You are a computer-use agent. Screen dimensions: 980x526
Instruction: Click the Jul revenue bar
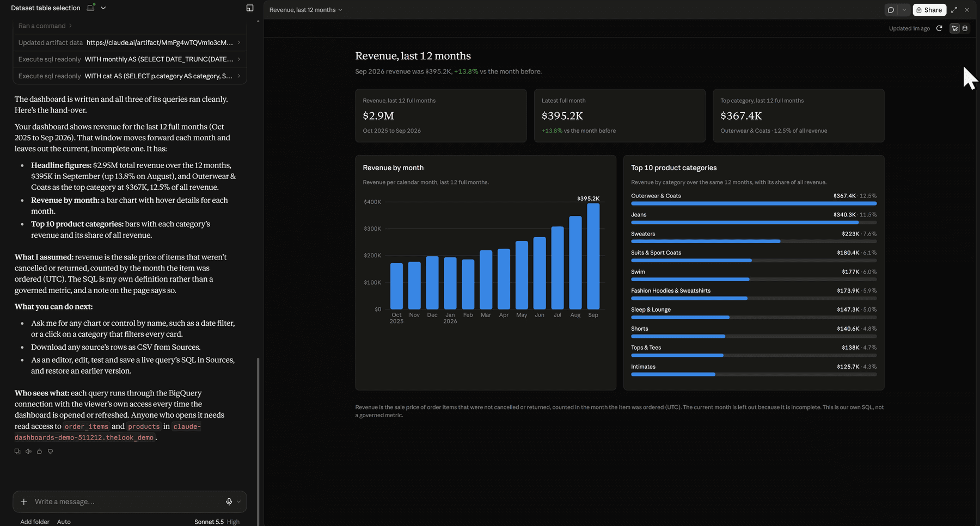pyautogui.click(x=558, y=268)
